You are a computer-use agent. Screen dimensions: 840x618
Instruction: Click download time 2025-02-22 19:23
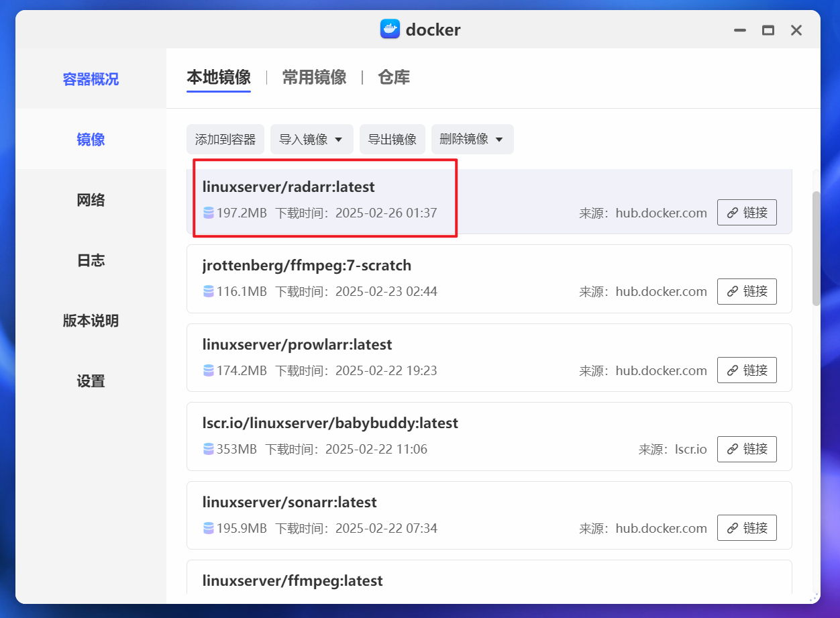click(386, 370)
